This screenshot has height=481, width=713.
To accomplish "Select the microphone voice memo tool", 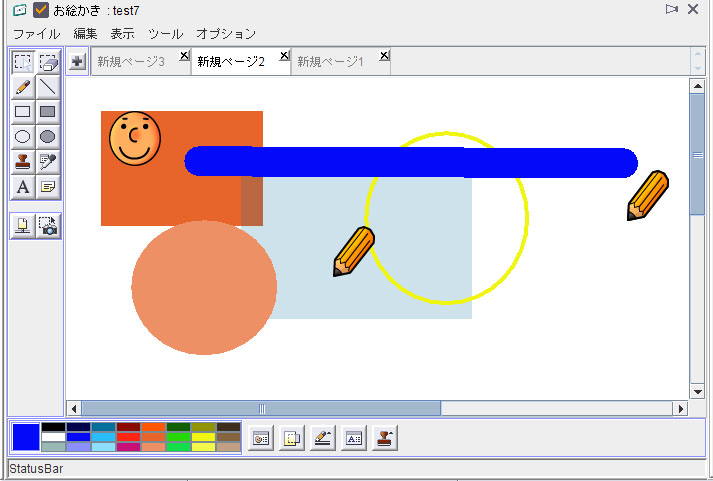I will tap(48, 162).
